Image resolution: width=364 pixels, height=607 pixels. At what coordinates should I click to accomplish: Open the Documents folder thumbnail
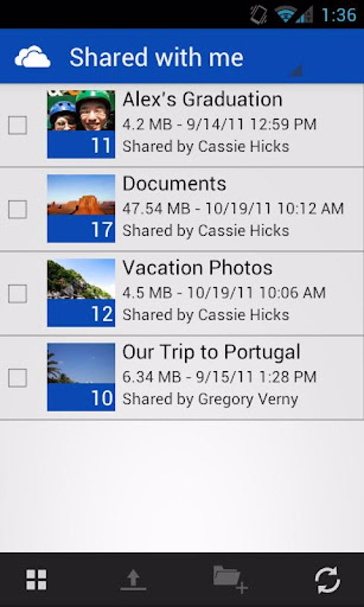81,208
